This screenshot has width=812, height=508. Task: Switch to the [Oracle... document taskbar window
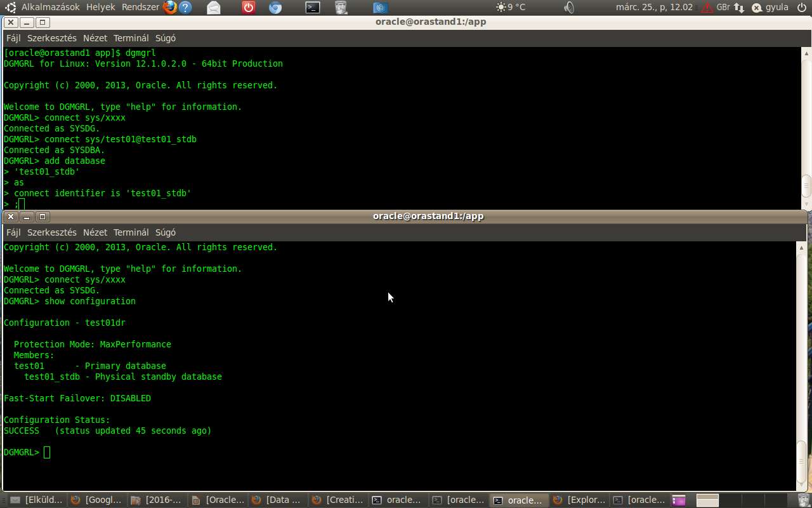click(x=217, y=500)
